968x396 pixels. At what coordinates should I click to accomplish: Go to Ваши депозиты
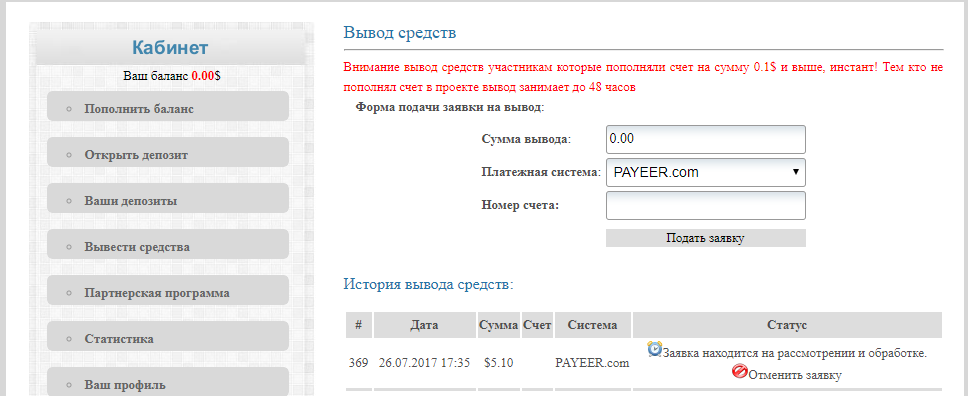[x=168, y=198]
